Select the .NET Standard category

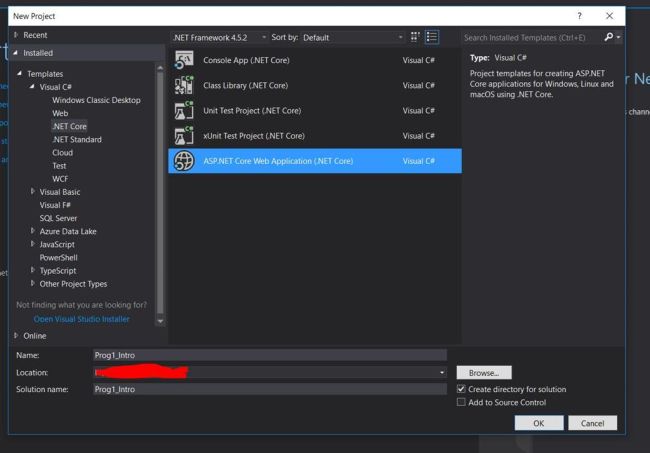pyautogui.click(x=77, y=139)
